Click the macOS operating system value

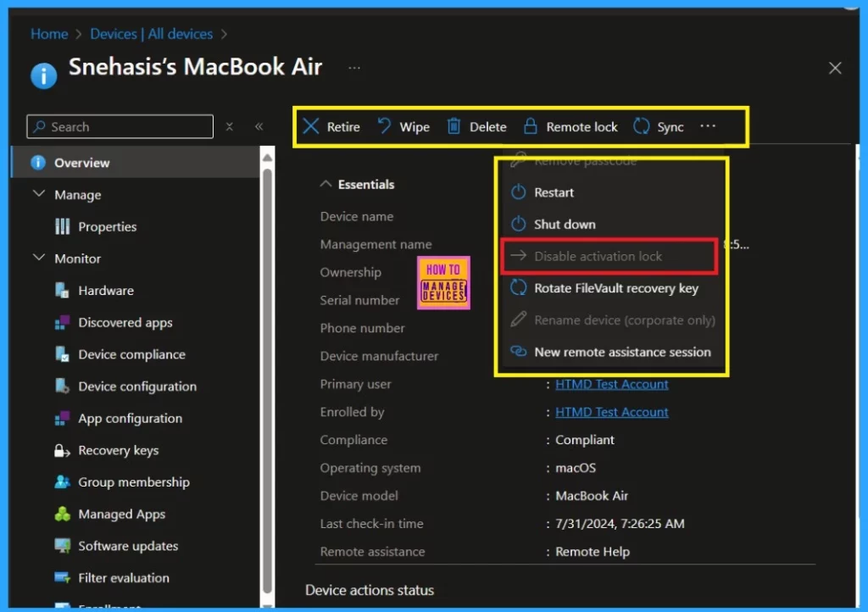tap(576, 468)
